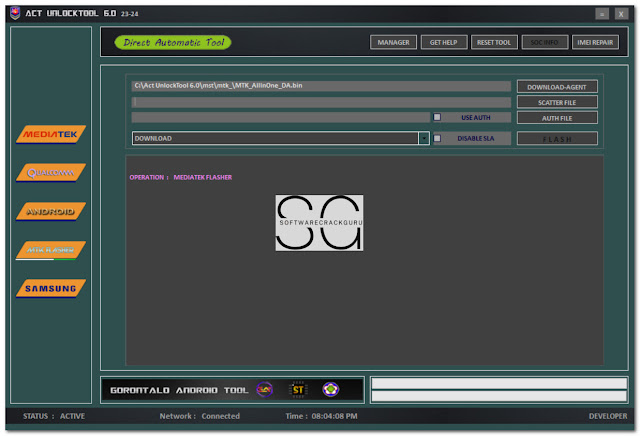Open the Mediatek section in sidebar
The height and width of the screenshot is (436, 640).
tap(51, 134)
